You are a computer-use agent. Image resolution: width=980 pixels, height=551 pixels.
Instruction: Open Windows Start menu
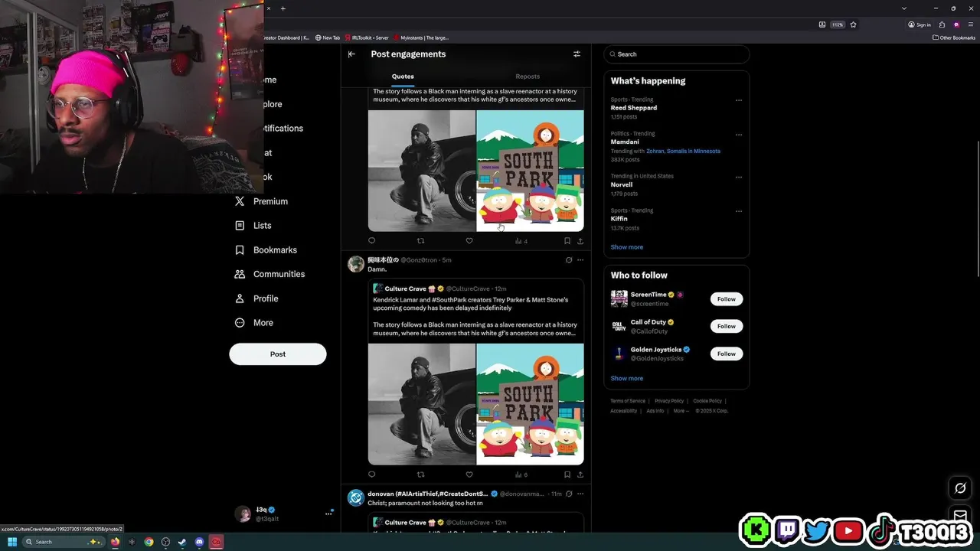point(12,542)
